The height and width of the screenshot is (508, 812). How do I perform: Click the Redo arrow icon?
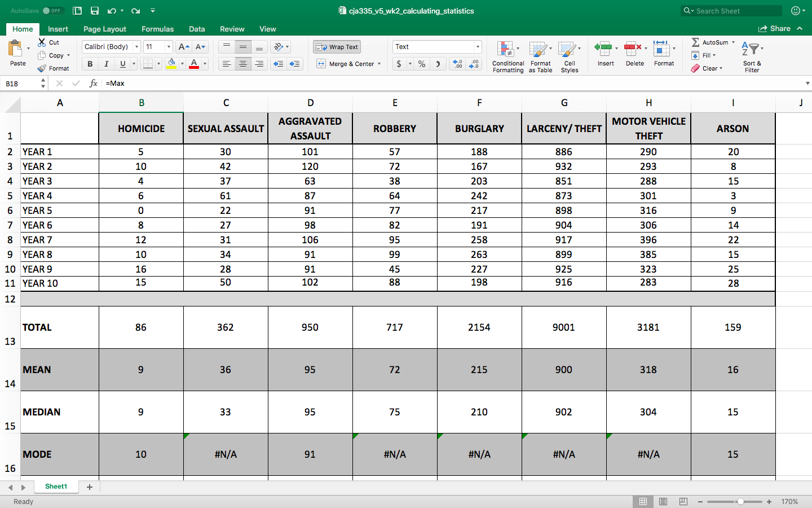135,11
